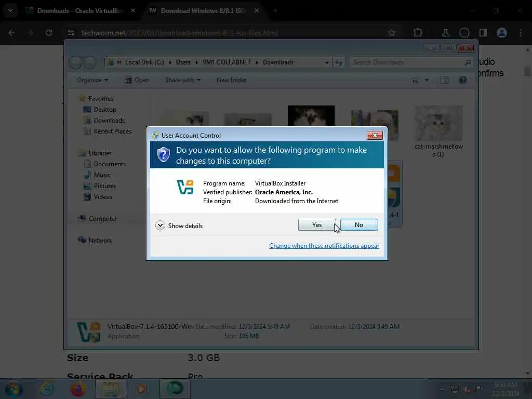This screenshot has height=399, width=532.
Task: Close the Downloads – Oracle VirtualBox tab
Action: (133, 11)
